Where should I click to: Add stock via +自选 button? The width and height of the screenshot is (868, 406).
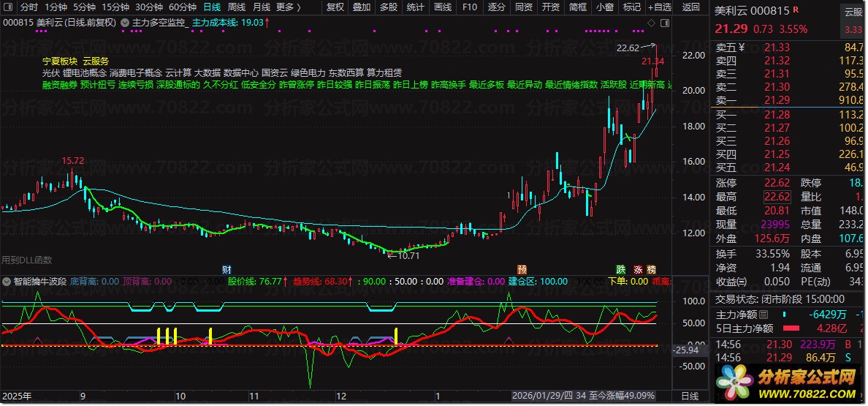659,7
